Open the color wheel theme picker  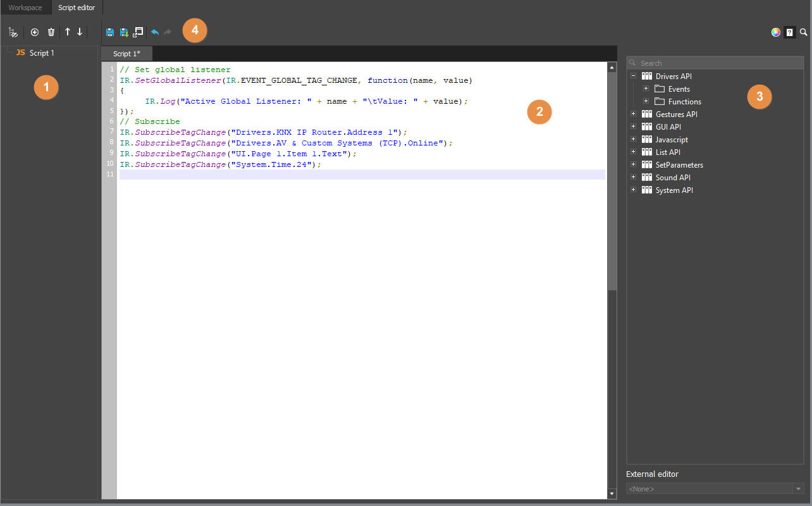pyautogui.click(x=775, y=32)
